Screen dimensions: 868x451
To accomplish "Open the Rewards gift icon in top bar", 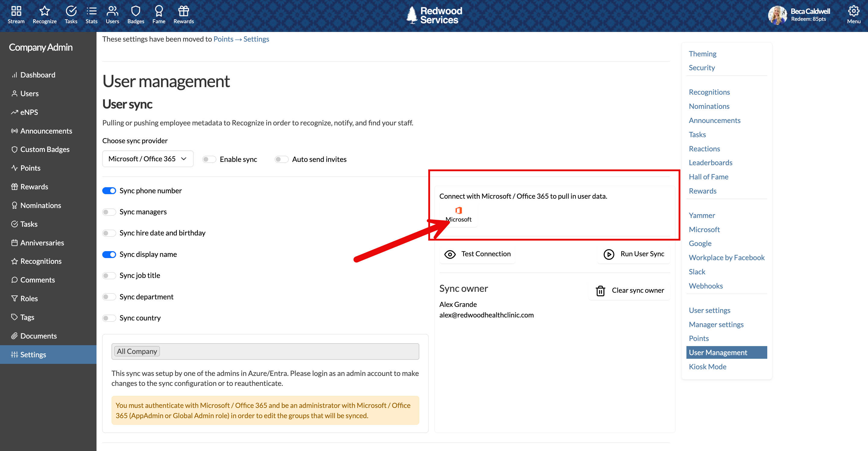I will [x=184, y=11].
